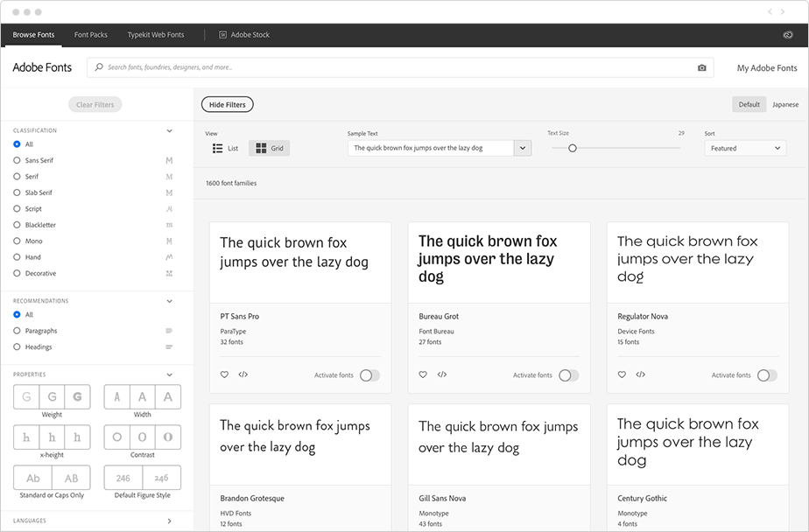Select heavy weight property
The height and width of the screenshot is (532, 809).
77,397
